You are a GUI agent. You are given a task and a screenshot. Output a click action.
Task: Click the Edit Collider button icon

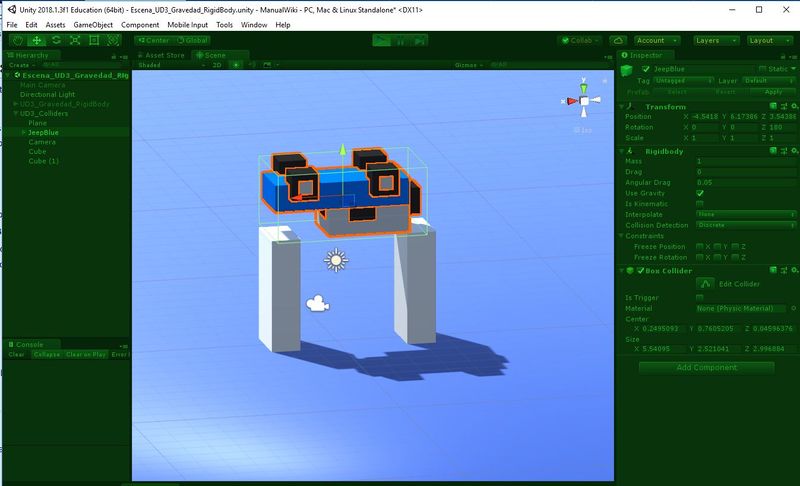(x=705, y=284)
